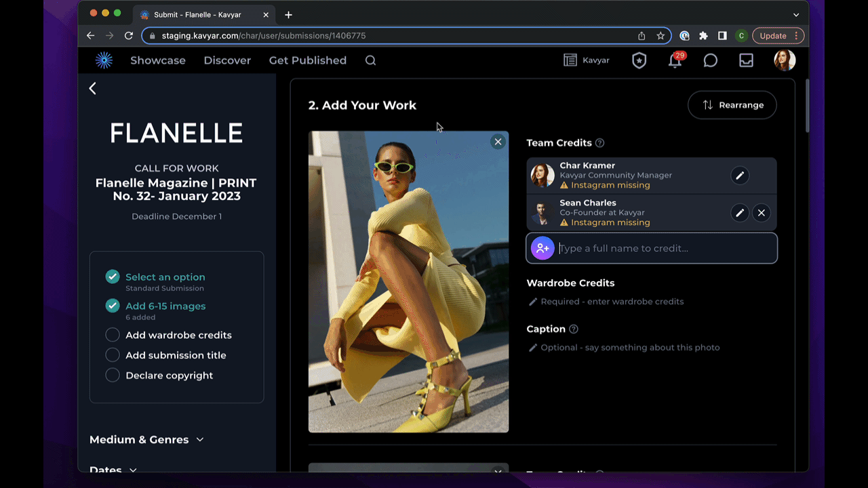Expand the Dates section

pyautogui.click(x=113, y=469)
